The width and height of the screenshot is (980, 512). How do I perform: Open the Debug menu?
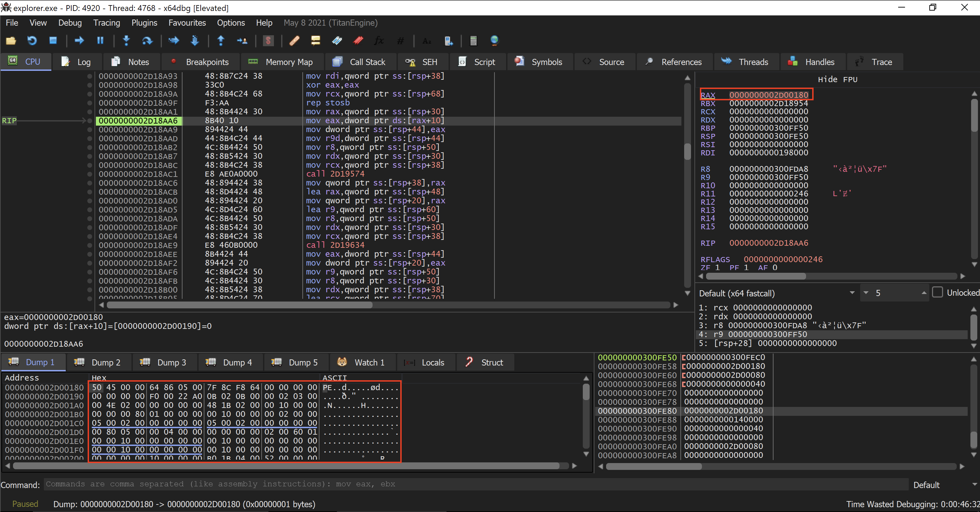point(70,23)
